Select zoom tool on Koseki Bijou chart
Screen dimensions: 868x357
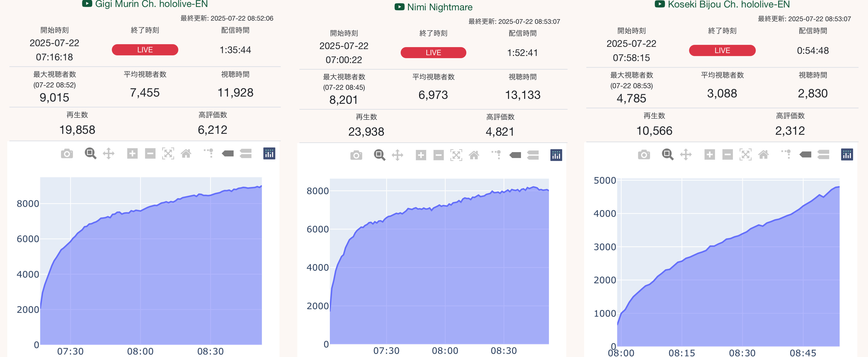pyautogui.click(x=668, y=155)
